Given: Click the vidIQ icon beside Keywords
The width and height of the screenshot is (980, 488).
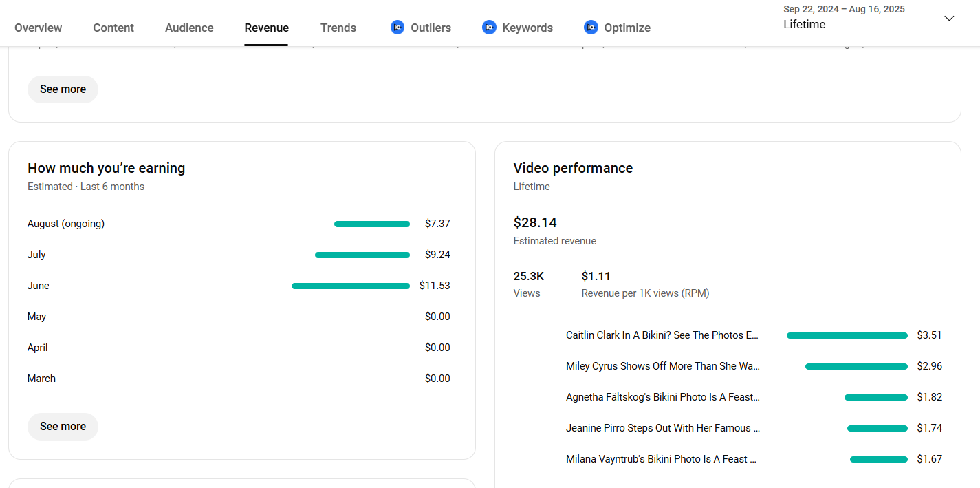Looking at the screenshot, I should click(x=489, y=28).
